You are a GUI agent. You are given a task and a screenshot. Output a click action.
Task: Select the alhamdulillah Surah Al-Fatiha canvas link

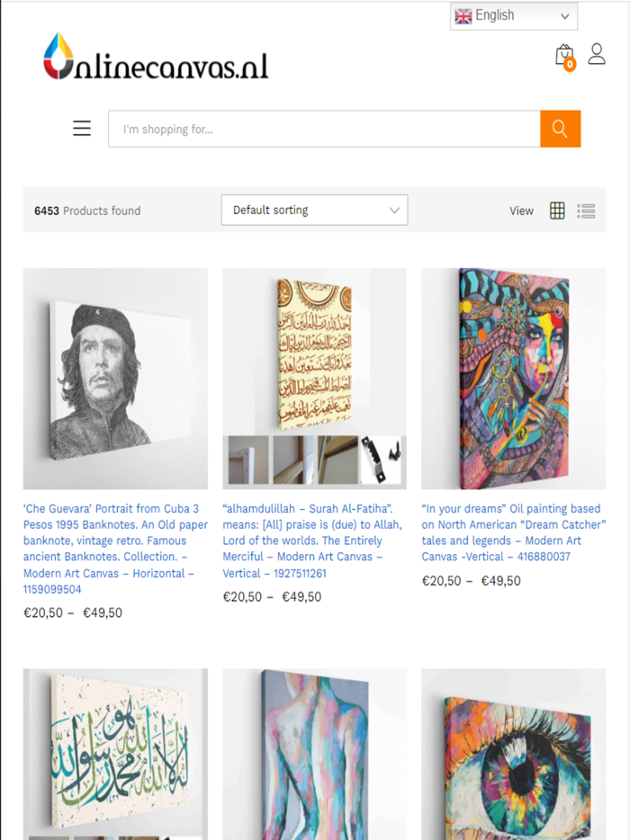click(312, 541)
